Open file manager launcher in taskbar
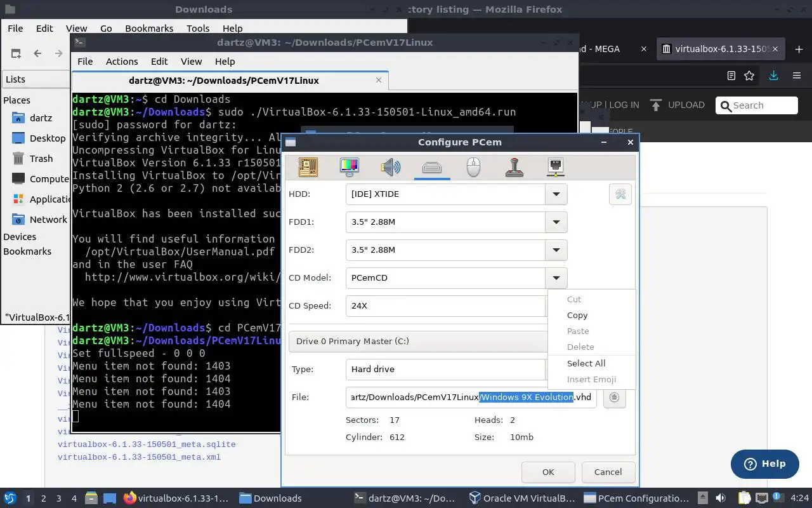The image size is (812, 508). [x=91, y=498]
